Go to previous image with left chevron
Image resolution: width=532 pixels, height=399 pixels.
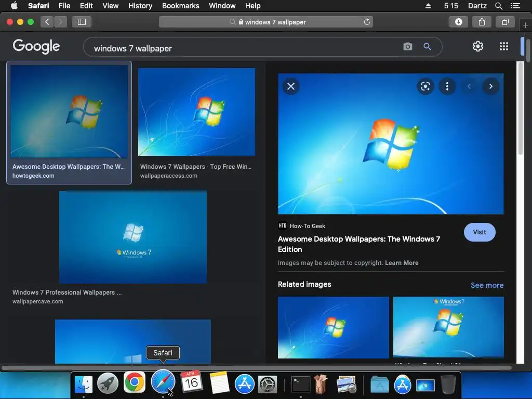[x=469, y=86]
